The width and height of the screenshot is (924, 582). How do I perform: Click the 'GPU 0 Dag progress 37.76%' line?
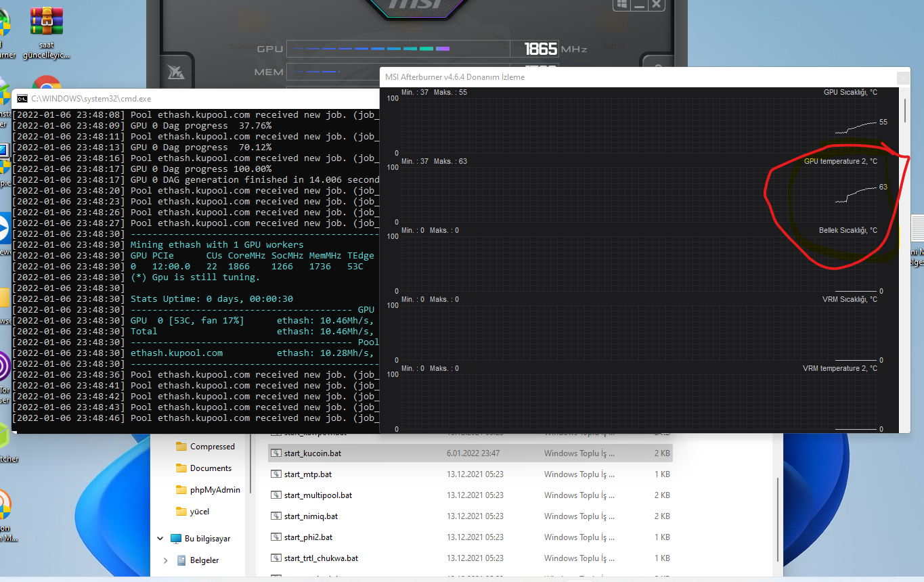click(201, 126)
